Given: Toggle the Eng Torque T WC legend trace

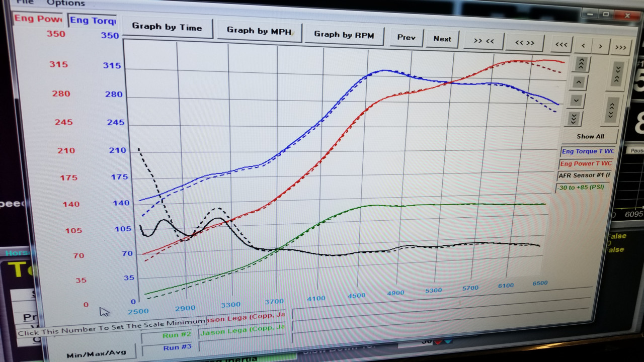Looking at the screenshot, I should tap(588, 151).
